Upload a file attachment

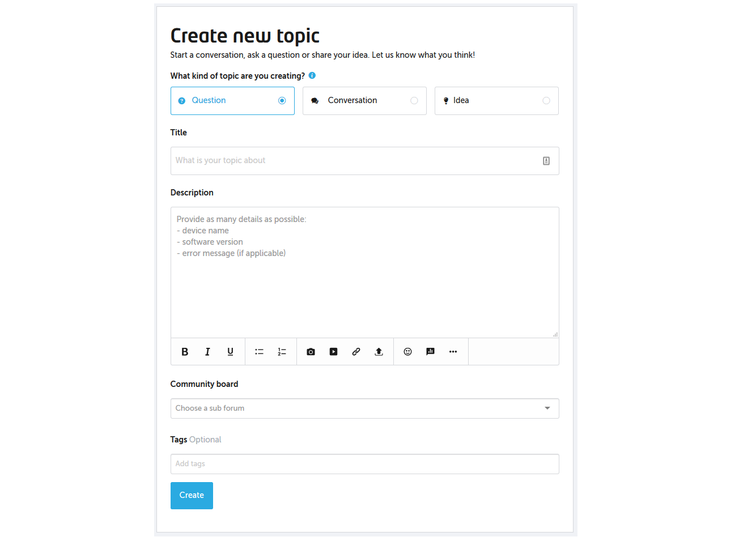click(379, 352)
